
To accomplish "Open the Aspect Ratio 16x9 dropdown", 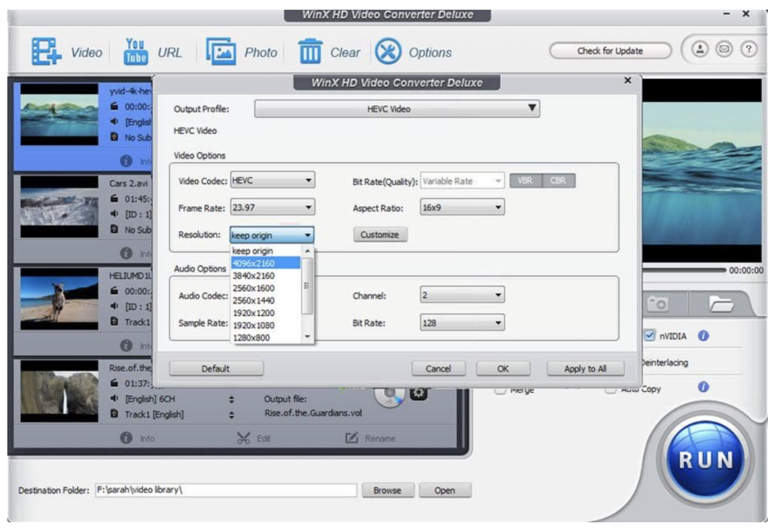I will [462, 207].
